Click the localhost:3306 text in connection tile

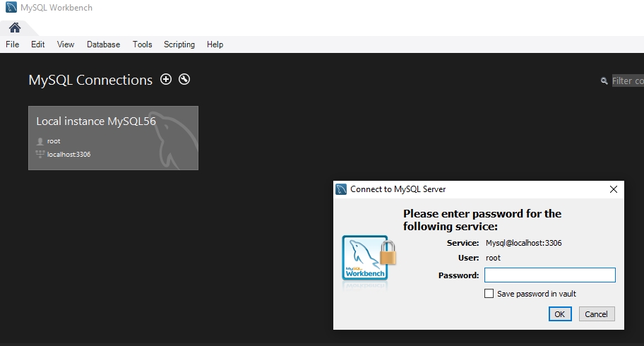pyautogui.click(x=68, y=155)
